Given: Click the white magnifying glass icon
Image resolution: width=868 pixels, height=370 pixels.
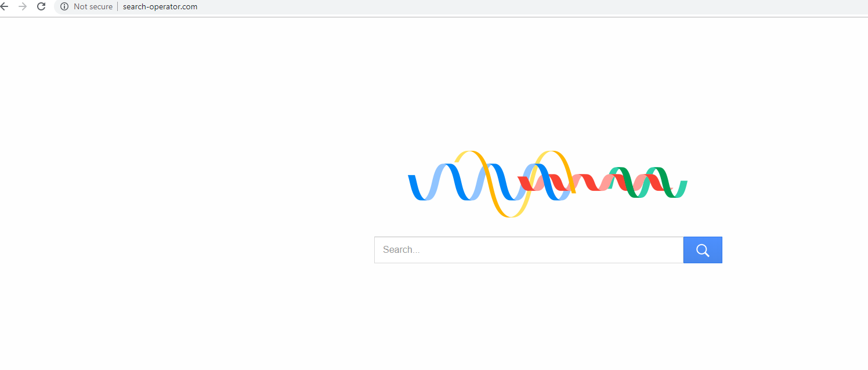Looking at the screenshot, I should tap(703, 250).
